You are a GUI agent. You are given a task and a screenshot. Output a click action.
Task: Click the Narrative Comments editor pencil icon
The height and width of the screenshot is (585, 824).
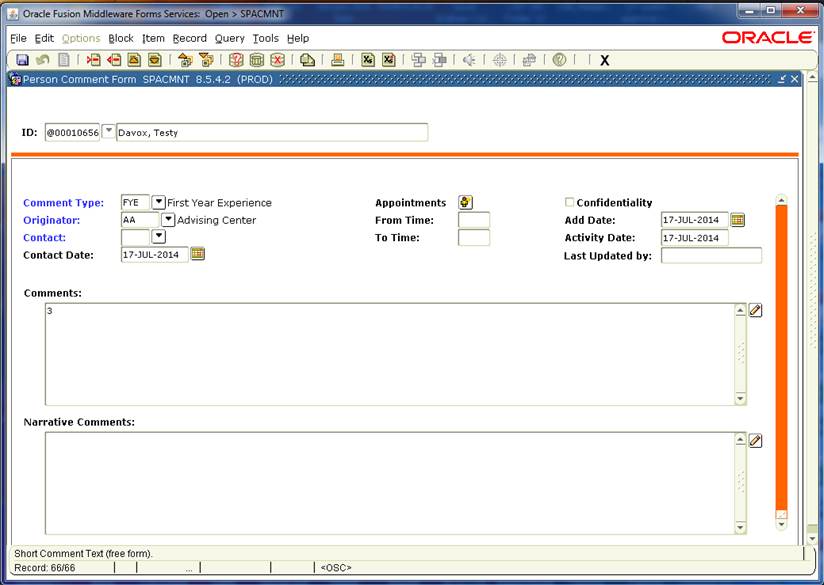756,440
